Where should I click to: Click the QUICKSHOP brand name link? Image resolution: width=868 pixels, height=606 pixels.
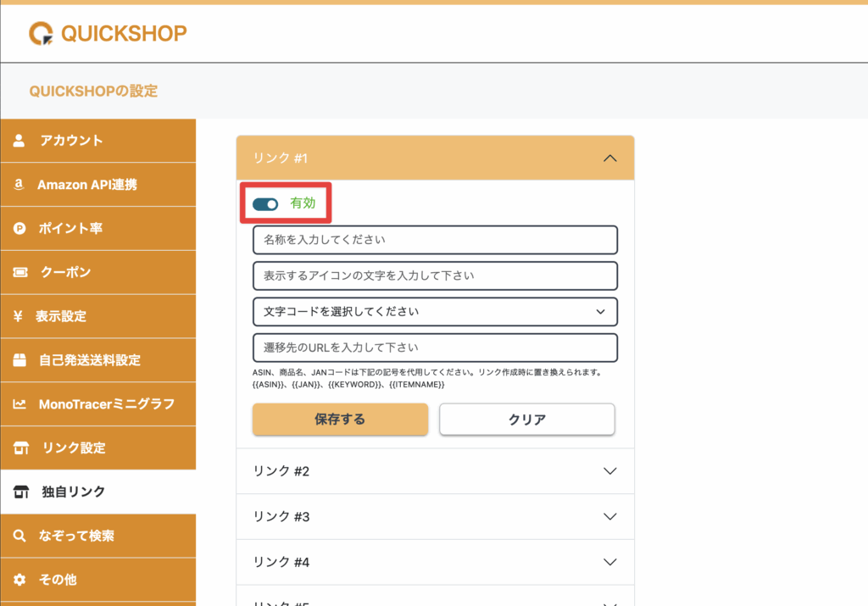(x=124, y=33)
